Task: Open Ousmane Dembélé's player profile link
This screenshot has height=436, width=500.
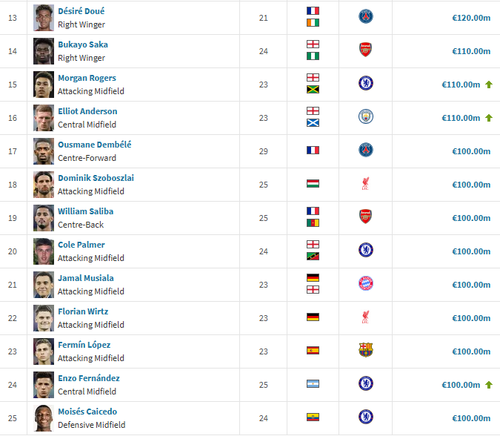Action: (95, 145)
